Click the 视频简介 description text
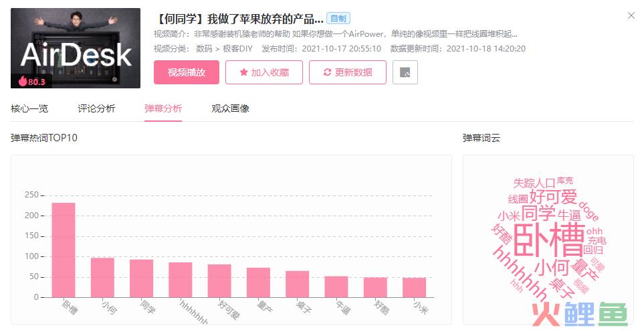This screenshot has width=644, height=330. [x=336, y=33]
